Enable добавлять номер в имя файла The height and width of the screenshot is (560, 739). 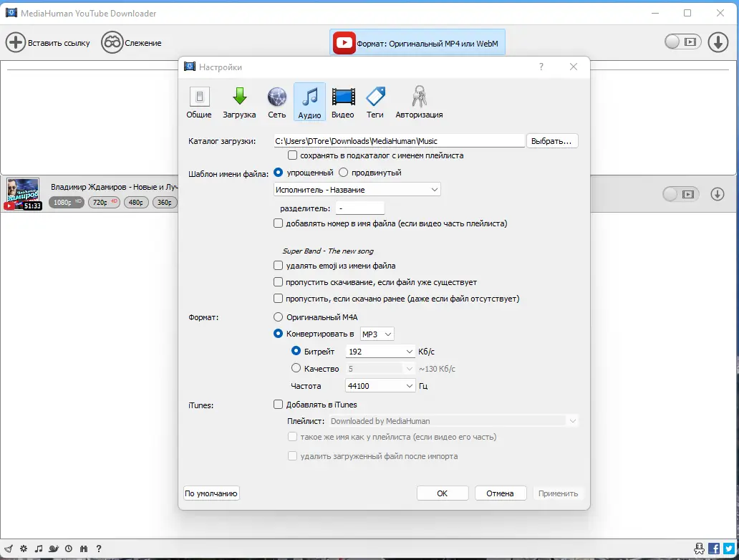[x=278, y=223]
